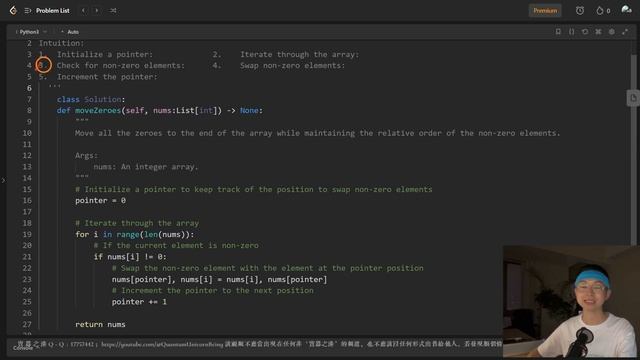Click 'class Solution:' on line 7
The width and height of the screenshot is (640, 360).
point(91,99)
